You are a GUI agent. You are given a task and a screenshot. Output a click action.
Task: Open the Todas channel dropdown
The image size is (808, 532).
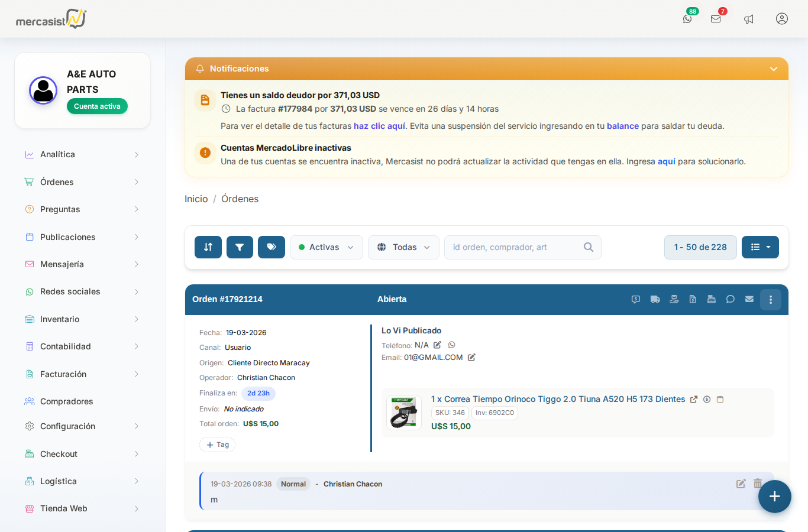coord(403,247)
